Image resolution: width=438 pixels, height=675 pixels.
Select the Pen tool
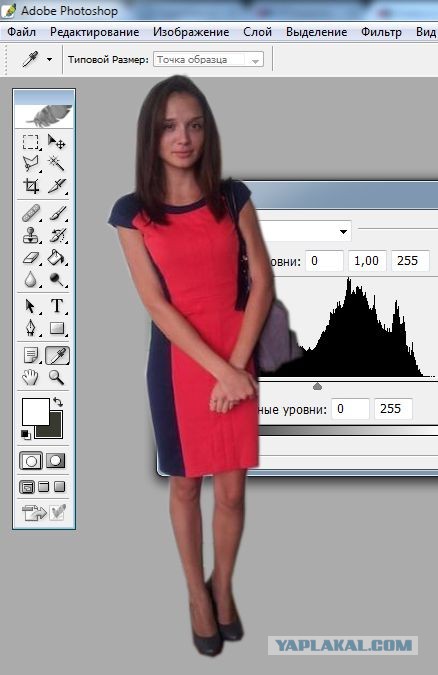click(31, 328)
